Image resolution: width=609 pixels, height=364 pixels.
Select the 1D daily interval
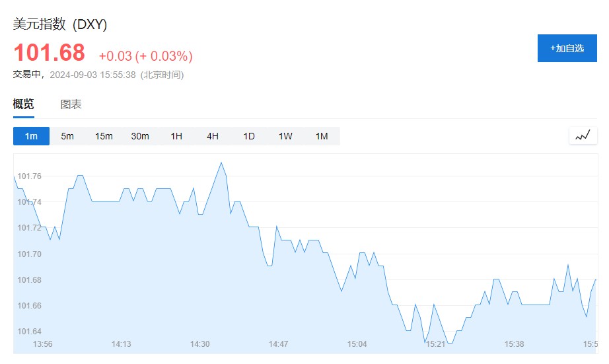[x=249, y=136]
